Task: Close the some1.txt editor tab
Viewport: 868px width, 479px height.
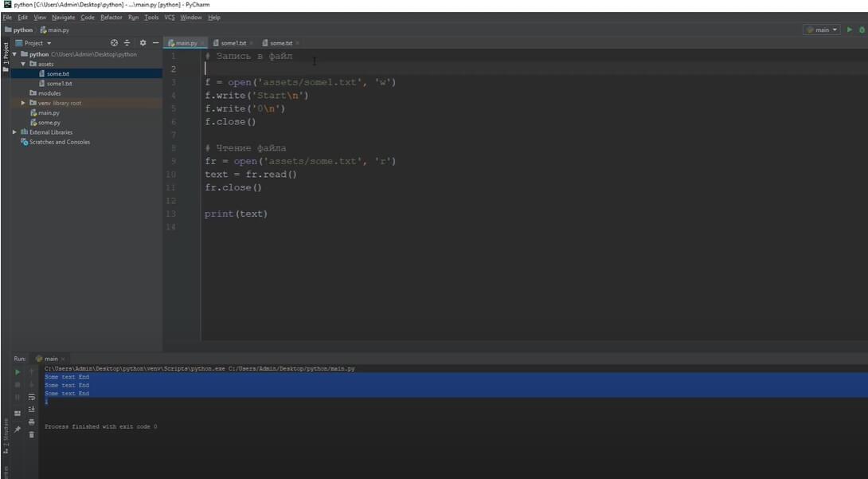Action: click(x=252, y=43)
